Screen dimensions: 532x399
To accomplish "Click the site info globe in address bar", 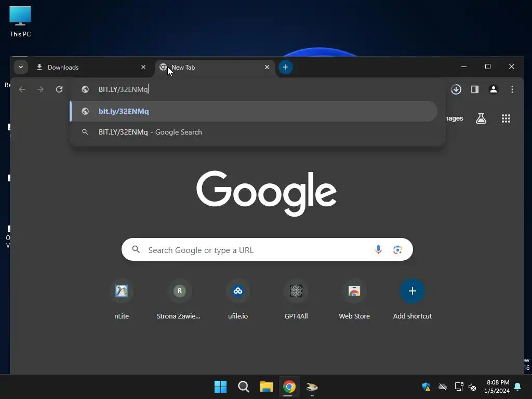I will (85, 89).
